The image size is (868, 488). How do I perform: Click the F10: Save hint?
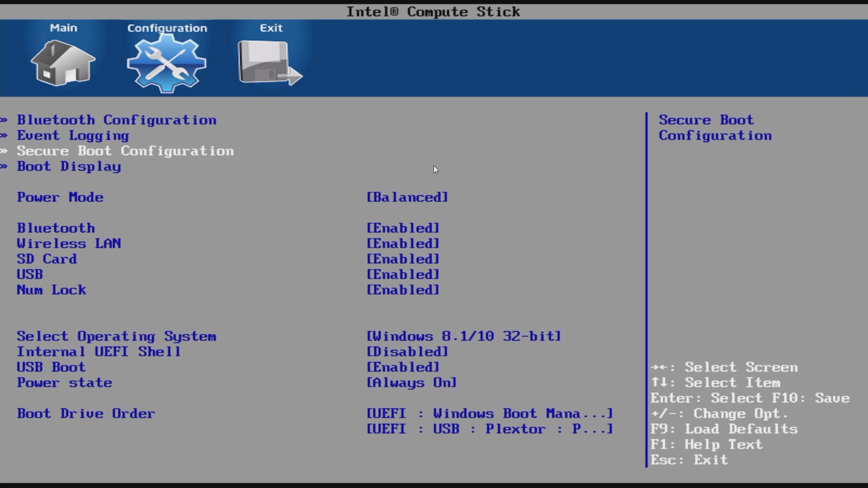click(811, 398)
